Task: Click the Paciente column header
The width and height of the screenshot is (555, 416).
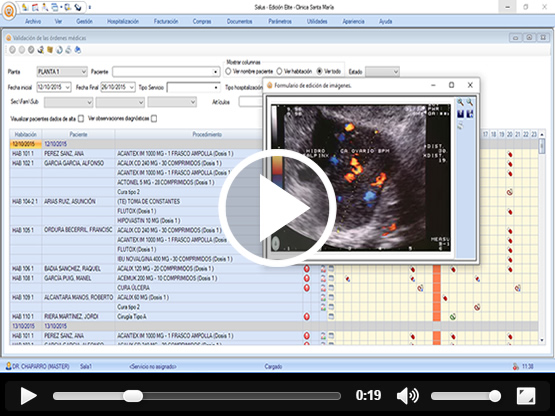Action: [x=78, y=135]
